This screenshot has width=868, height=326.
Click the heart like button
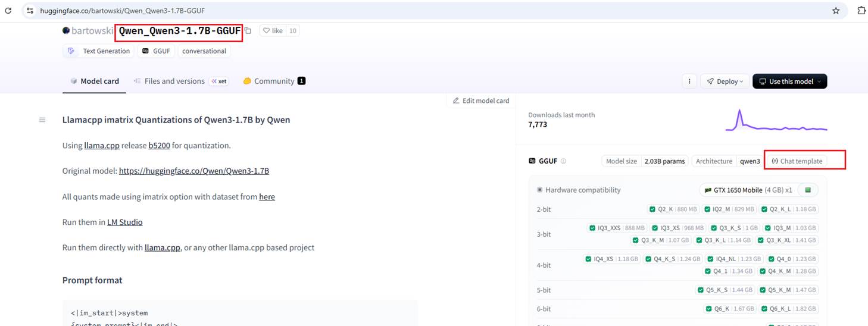[x=273, y=31]
